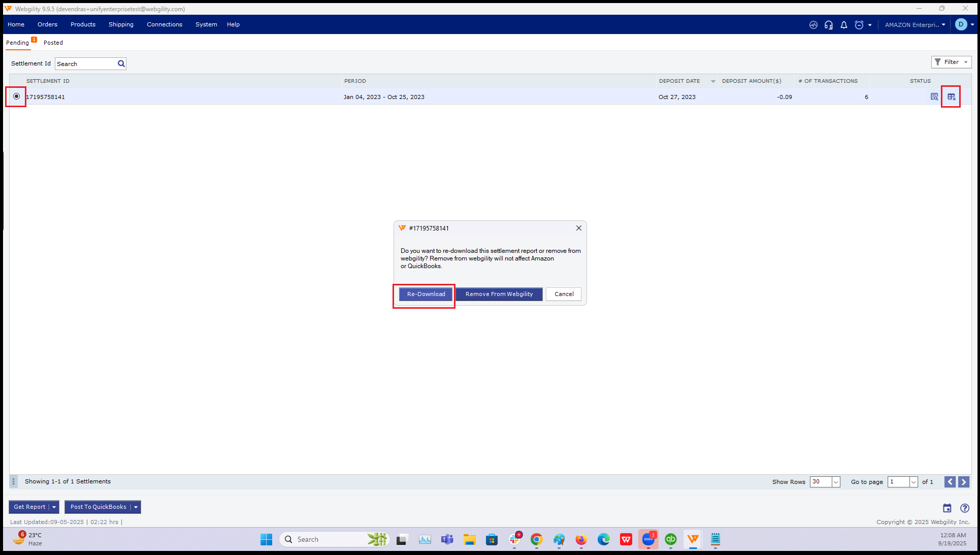Open the help question mark icon
Screen dimensions: 980x555
pyautogui.click(x=965, y=508)
